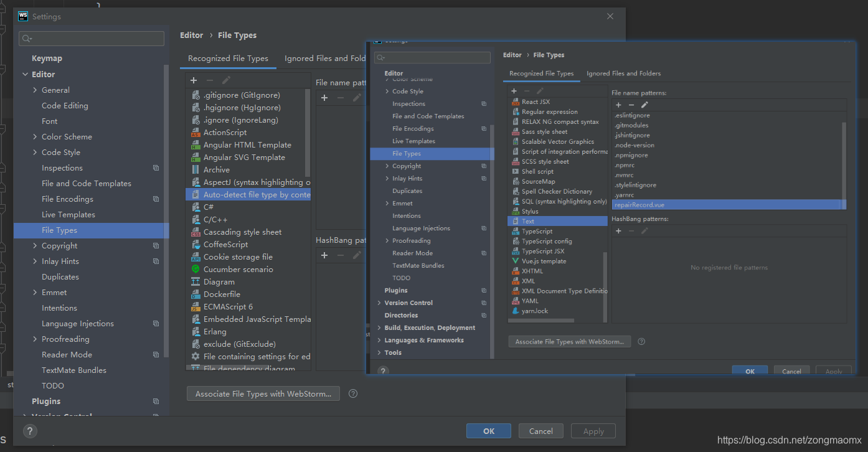Expand the General settings node
Image resolution: width=868 pixels, height=452 pixels.
35,90
